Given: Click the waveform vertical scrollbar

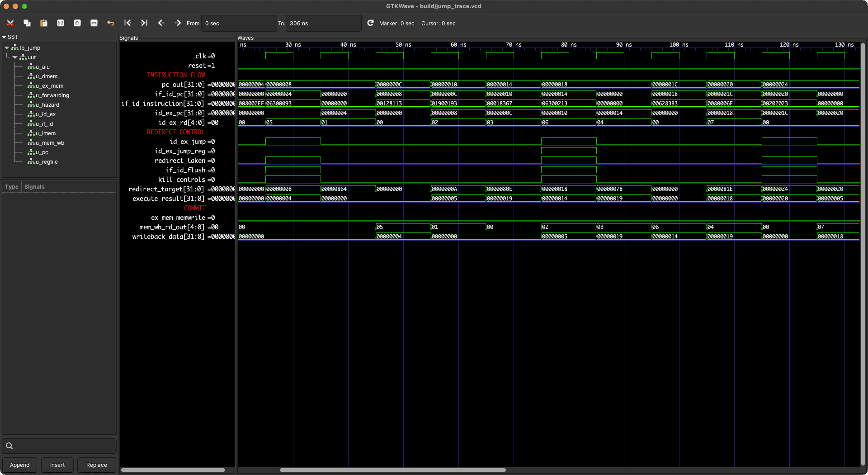Looking at the screenshot, I should pos(863,253).
